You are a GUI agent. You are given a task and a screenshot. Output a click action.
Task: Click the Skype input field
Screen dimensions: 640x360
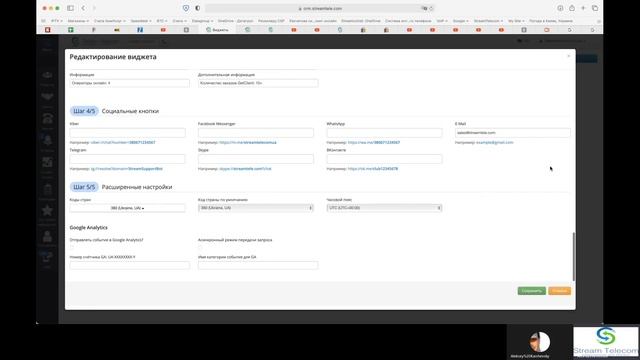[256, 159]
